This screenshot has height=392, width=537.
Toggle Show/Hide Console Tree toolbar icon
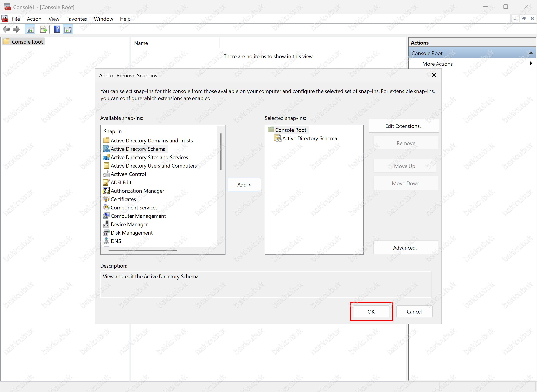tap(30, 29)
